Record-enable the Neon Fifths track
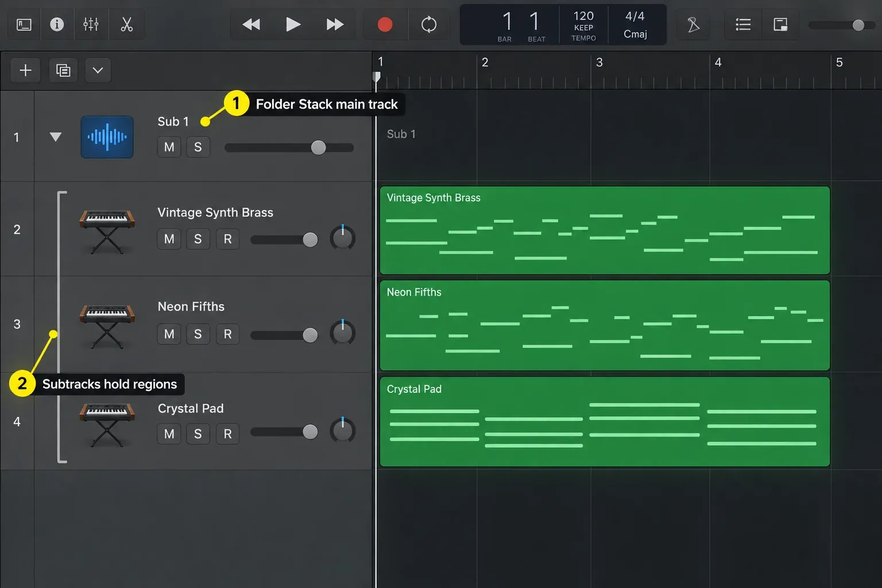 (x=228, y=334)
